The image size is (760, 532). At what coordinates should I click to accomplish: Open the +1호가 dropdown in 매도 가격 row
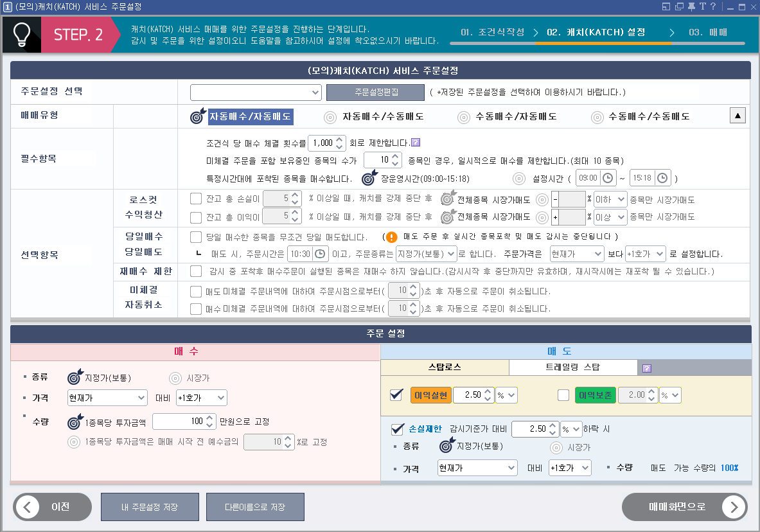click(x=569, y=468)
